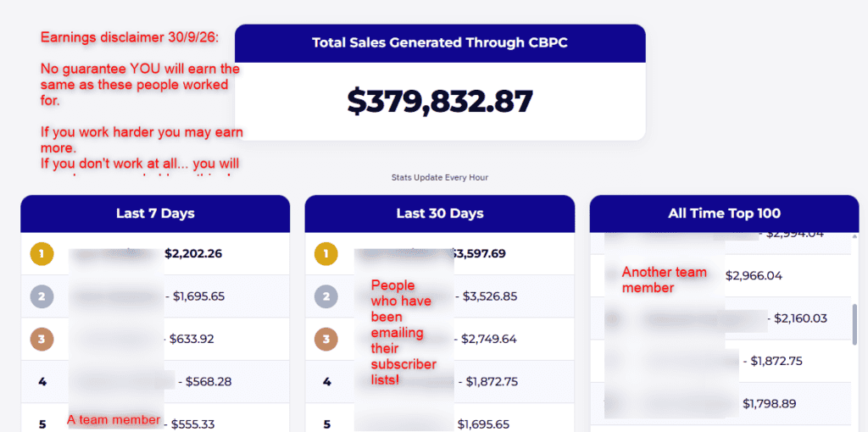Click the $1,695.65 amount in Last 7 Days
The image size is (868, 432).
[198, 296]
